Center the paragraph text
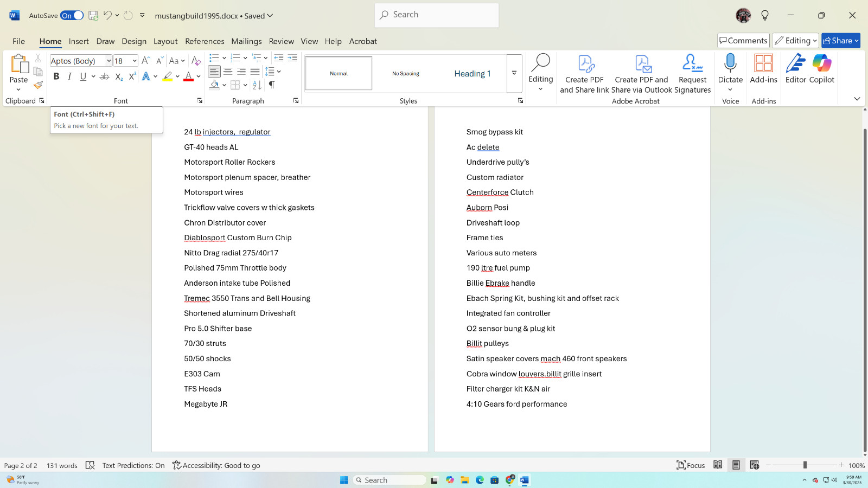Viewport: 868px width, 488px height. [x=228, y=72]
